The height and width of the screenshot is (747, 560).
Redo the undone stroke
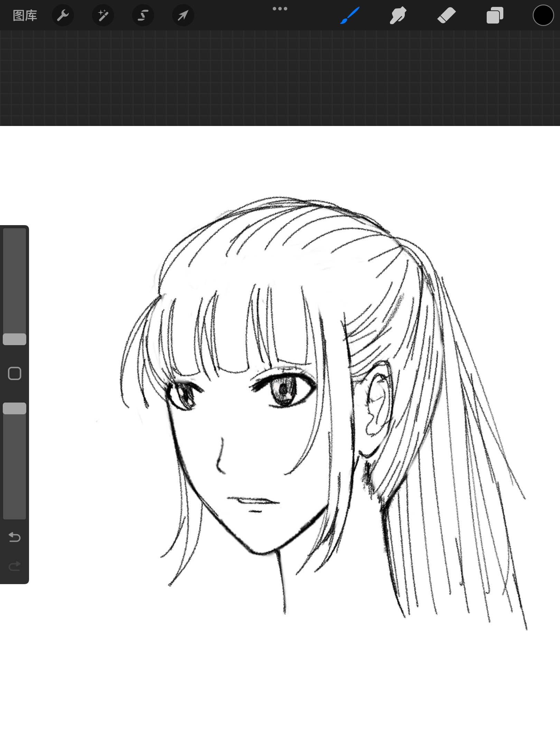[x=15, y=566]
